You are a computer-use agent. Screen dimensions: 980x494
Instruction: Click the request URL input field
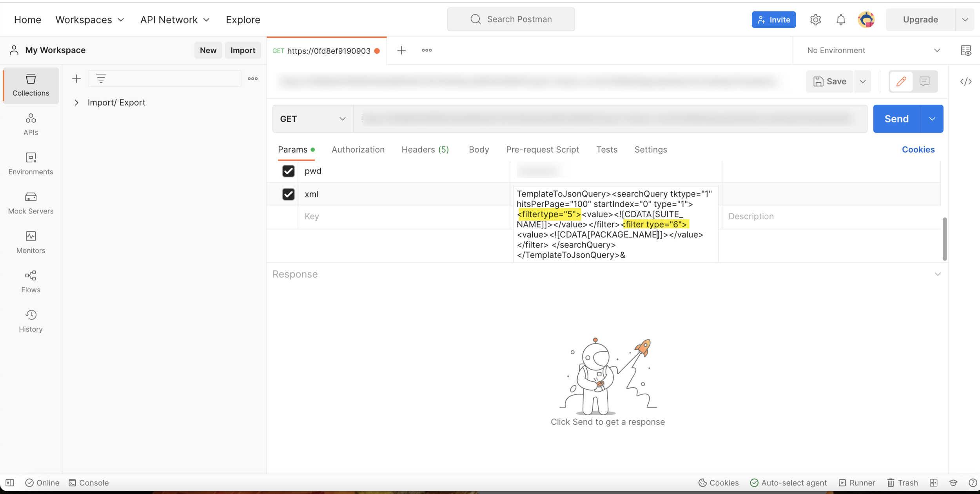tap(610, 119)
